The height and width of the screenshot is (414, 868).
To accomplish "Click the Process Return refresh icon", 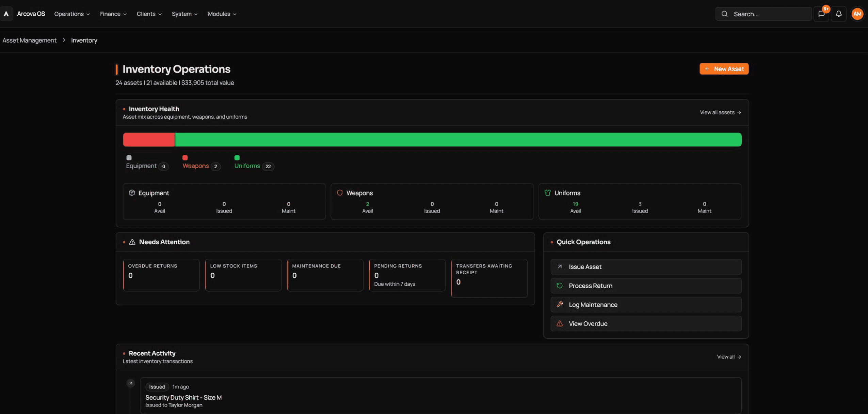I will click(560, 286).
